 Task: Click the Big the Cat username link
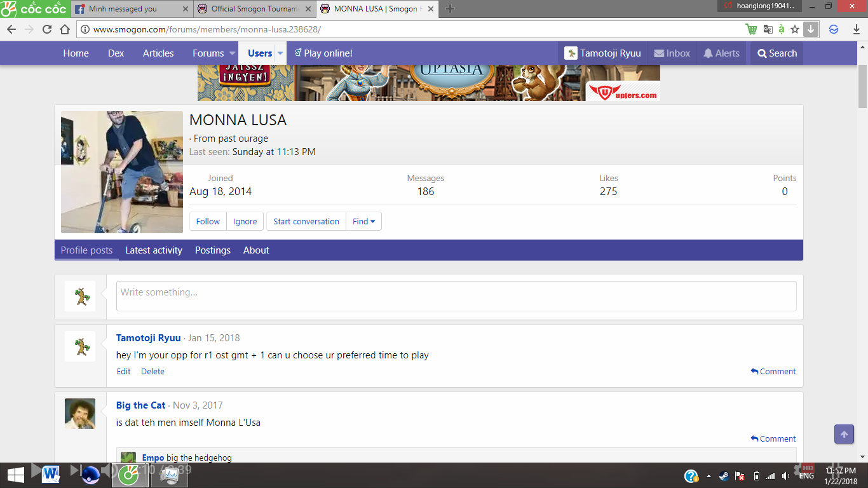[x=140, y=405]
